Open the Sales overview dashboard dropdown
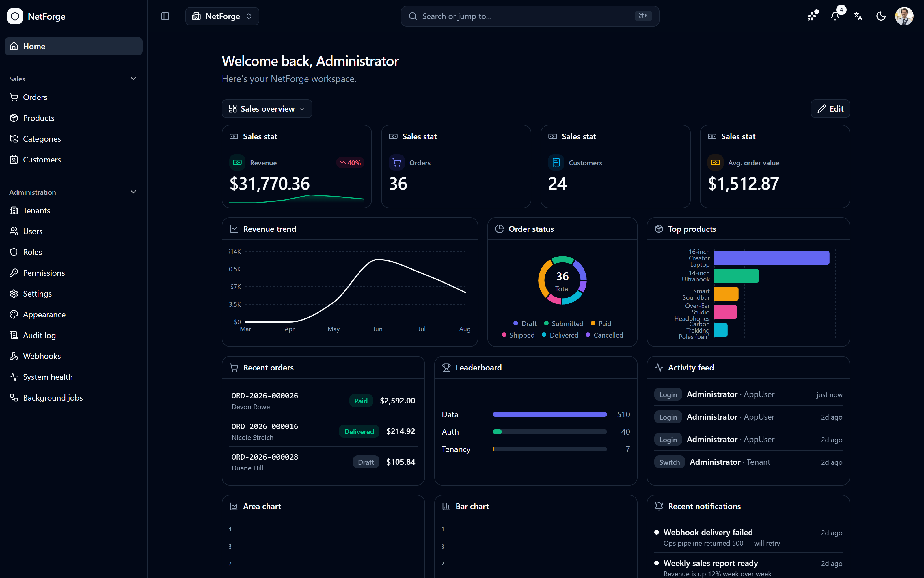 (267, 109)
